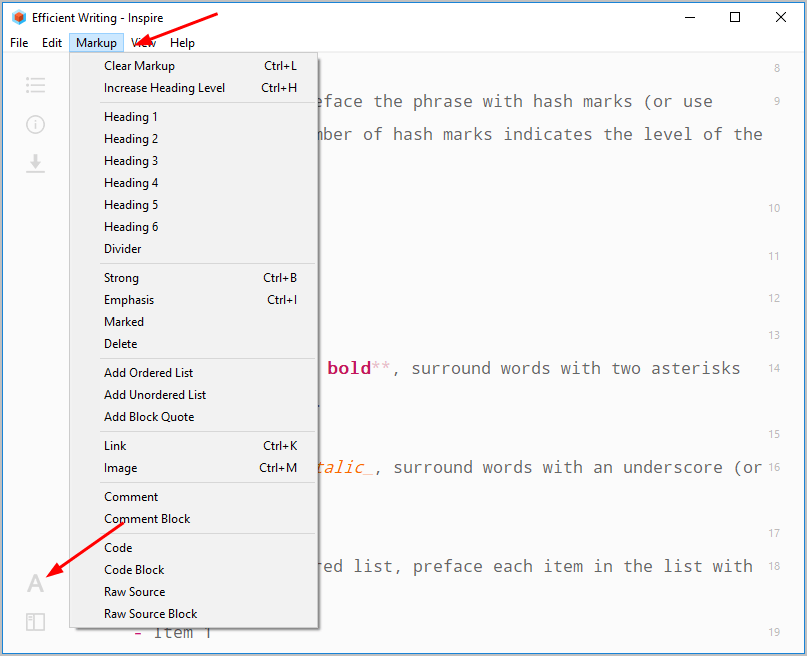
Task: Apply Emphasis formatting
Action: coord(194,300)
